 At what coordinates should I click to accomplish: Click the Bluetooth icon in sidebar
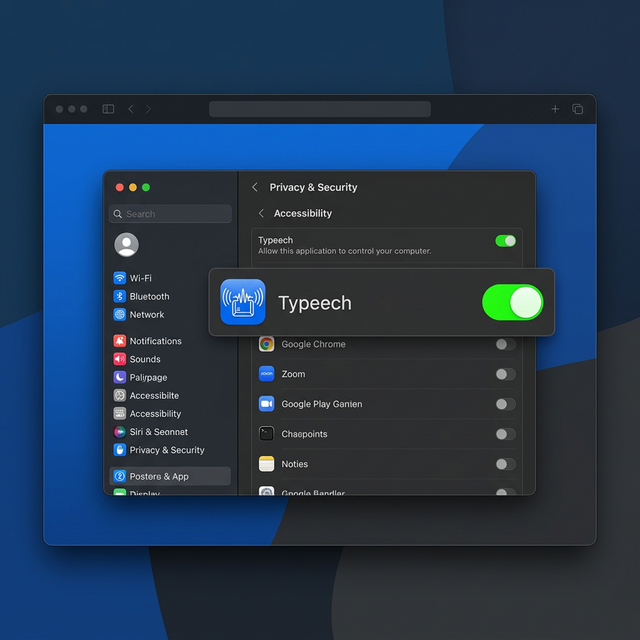(120, 296)
